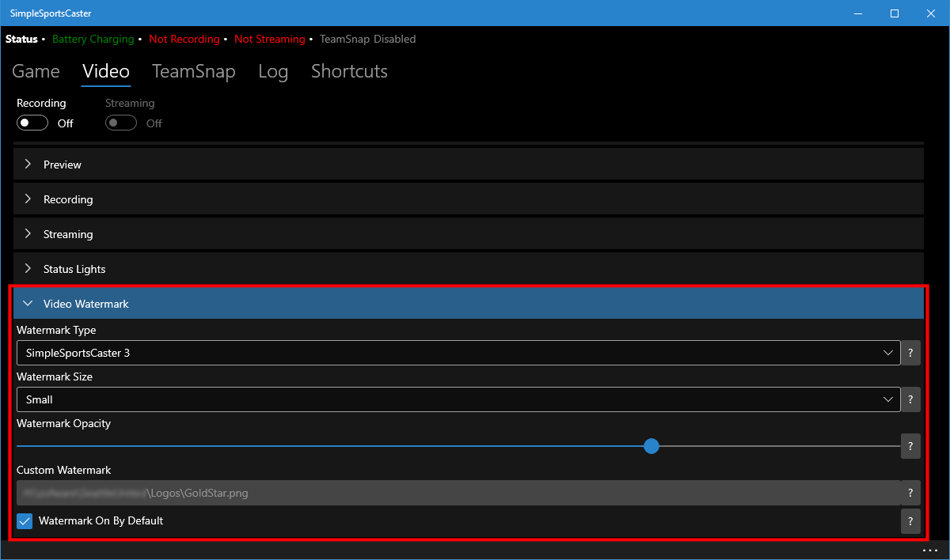Click the Not Recording status text
The width and height of the screenshot is (950, 560).
(x=184, y=39)
